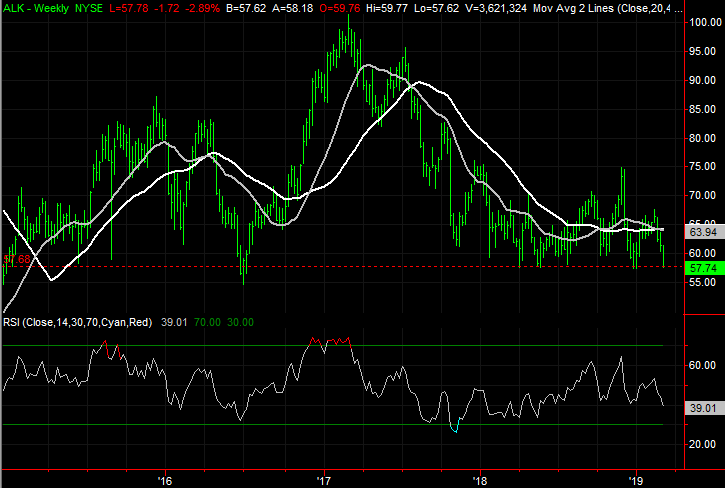Image resolution: width=725 pixels, height=488 pixels.
Task: Click the 85.00 price axis label
Action: pyautogui.click(x=703, y=109)
